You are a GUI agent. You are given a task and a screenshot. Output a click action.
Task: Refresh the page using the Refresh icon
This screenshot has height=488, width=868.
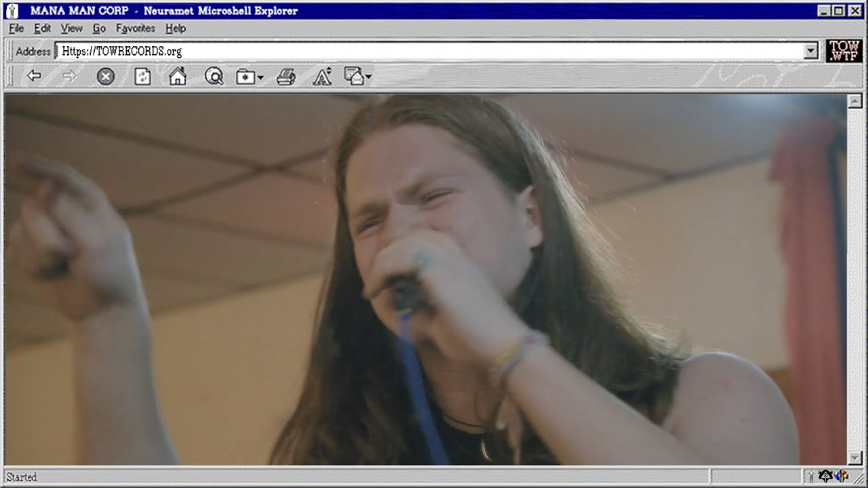pos(142,77)
